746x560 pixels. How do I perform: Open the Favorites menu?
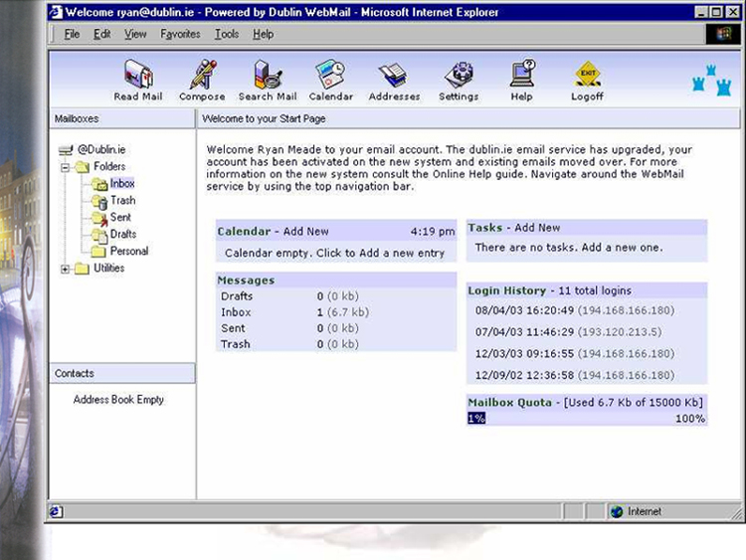tap(180, 34)
